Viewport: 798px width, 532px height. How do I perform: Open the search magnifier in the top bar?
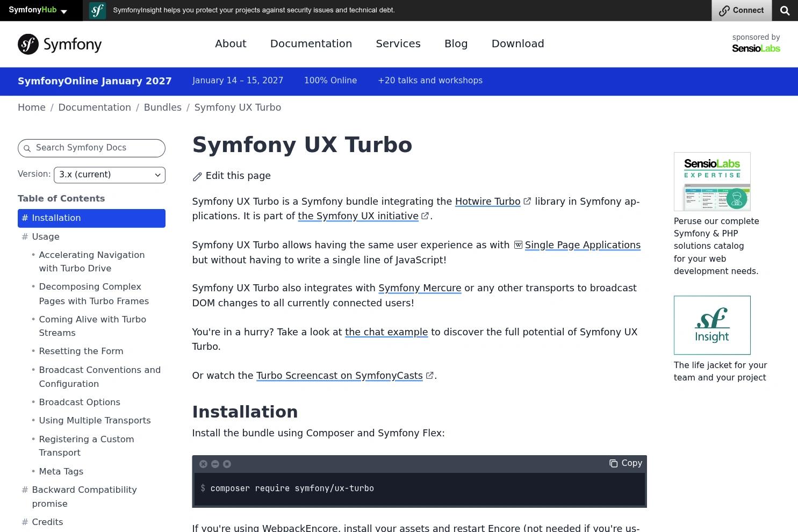click(785, 11)
